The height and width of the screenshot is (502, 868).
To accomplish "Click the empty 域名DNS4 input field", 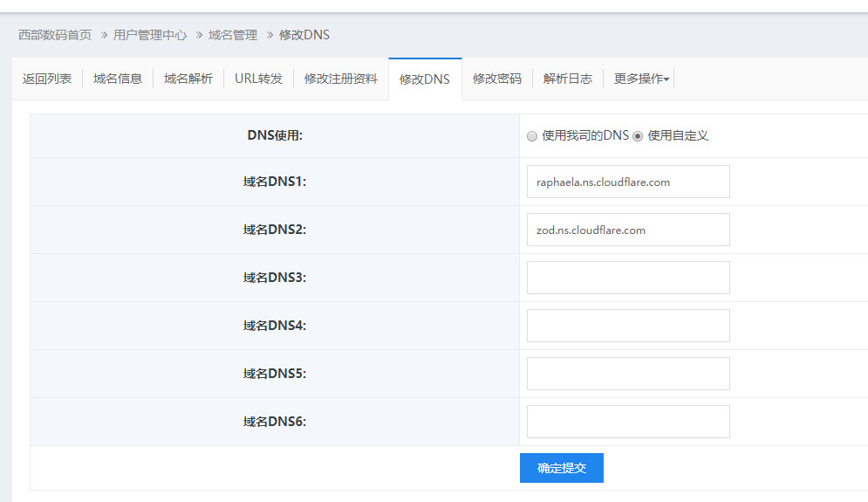I will pos(628,326).
